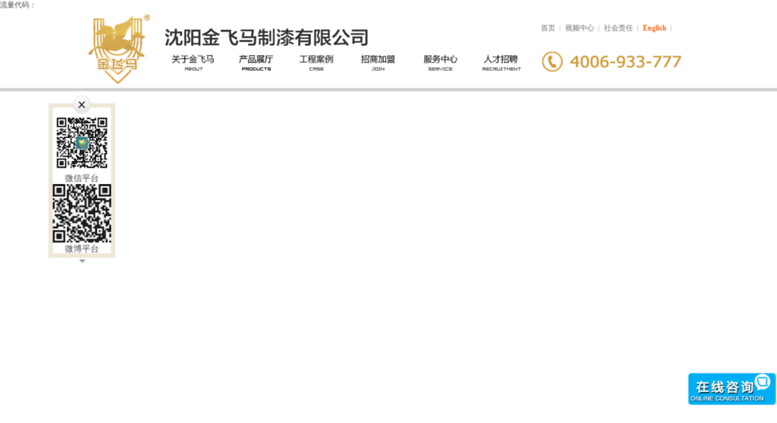The height and width of the screenshot is (423, 777).
Task: Click the phone icon next to hotline number
Action: [x=552, y=62]
